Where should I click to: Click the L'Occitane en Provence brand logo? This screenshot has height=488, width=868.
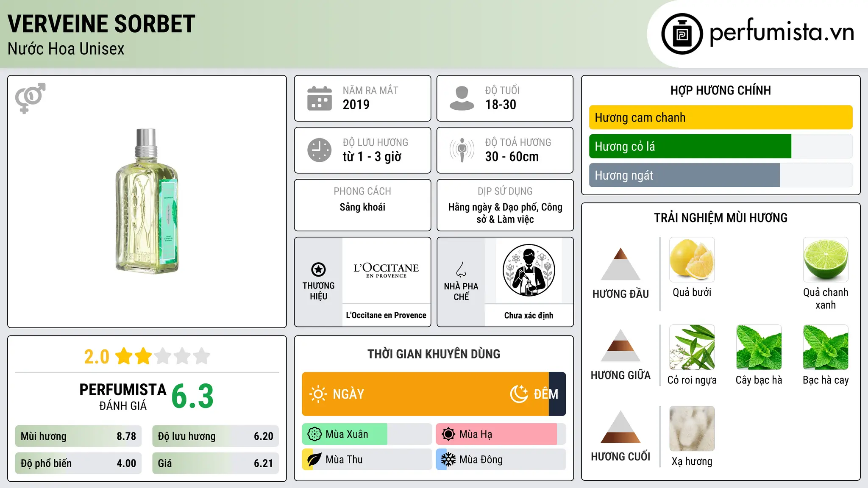point(386,270)
